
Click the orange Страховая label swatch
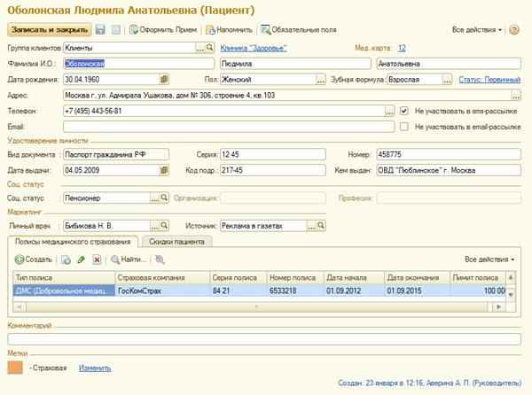(15, 368)
